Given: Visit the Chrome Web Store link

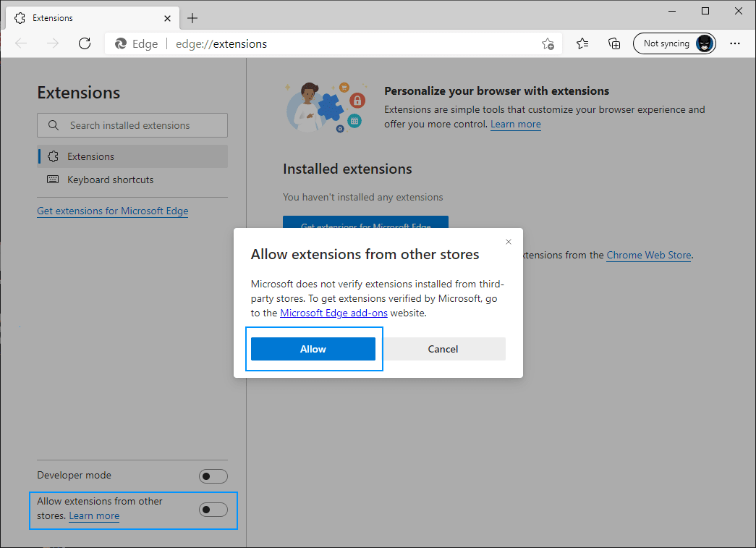Looking at the screenshot, I should [648, 255].
